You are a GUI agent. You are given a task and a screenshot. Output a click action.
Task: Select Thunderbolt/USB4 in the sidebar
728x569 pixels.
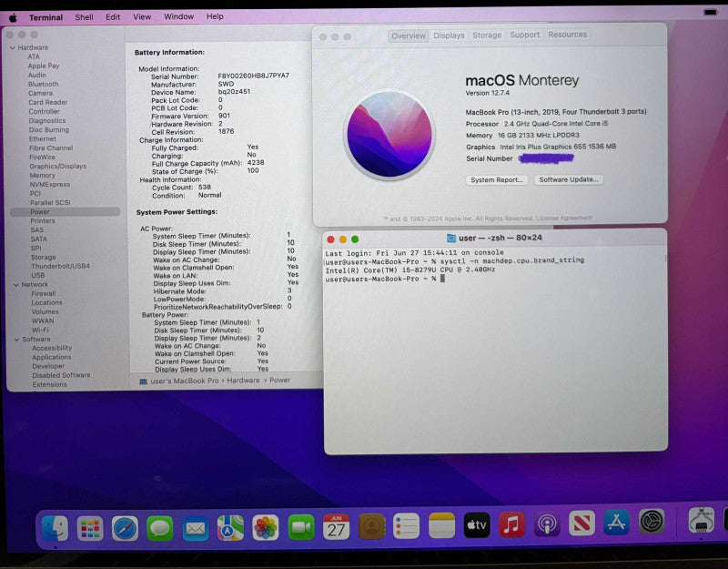click(x=60, y=267)
